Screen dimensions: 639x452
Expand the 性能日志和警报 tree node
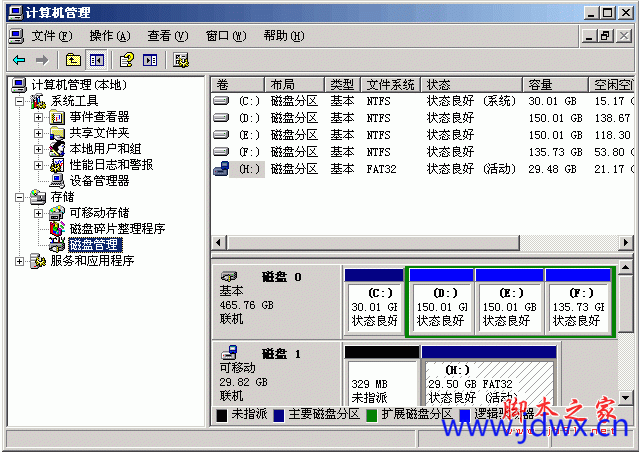tap(38, 165)
